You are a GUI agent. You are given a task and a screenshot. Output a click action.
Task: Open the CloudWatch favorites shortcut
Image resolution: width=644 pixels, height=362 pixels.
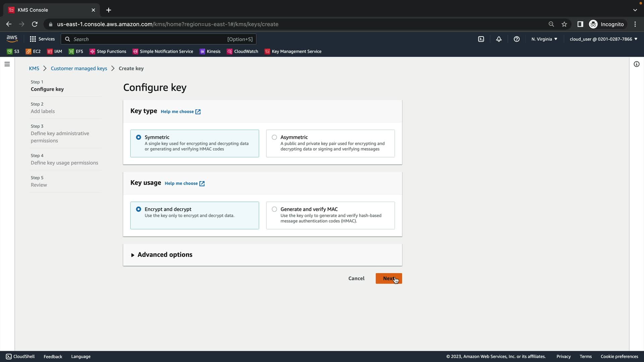243,51
